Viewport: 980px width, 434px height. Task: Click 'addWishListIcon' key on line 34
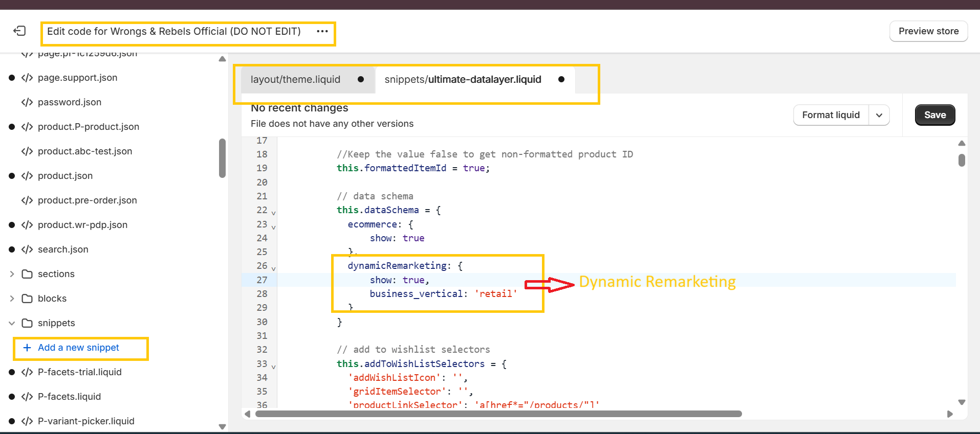395,378
